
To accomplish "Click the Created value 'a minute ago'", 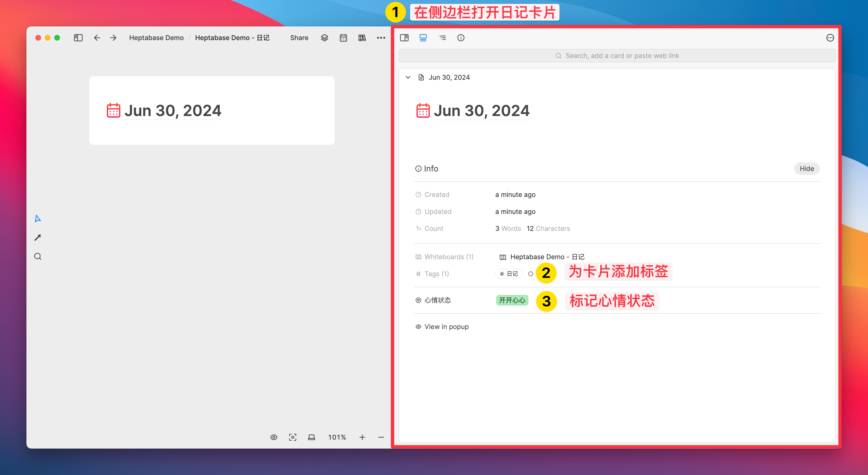I will tap(515, 195).
